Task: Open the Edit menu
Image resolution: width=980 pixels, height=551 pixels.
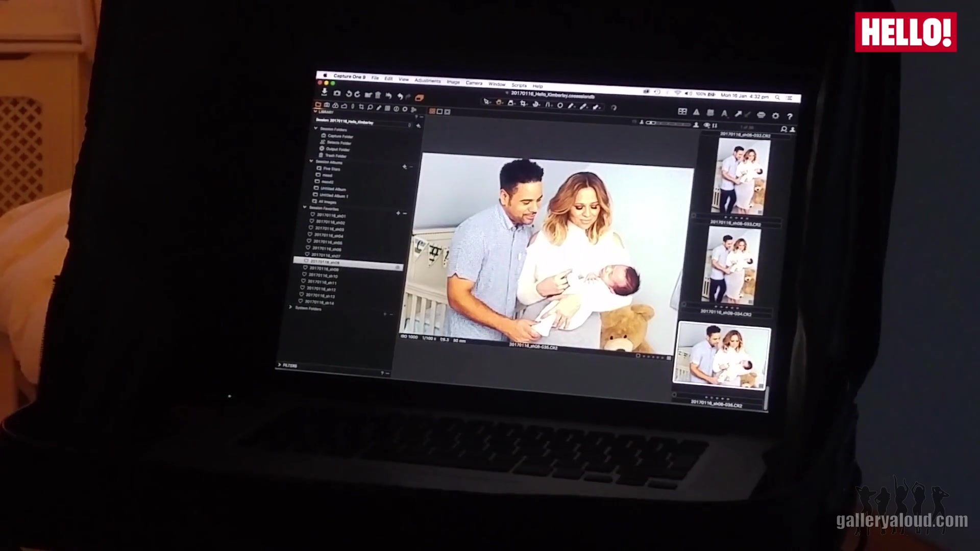Action: point(388,79)
